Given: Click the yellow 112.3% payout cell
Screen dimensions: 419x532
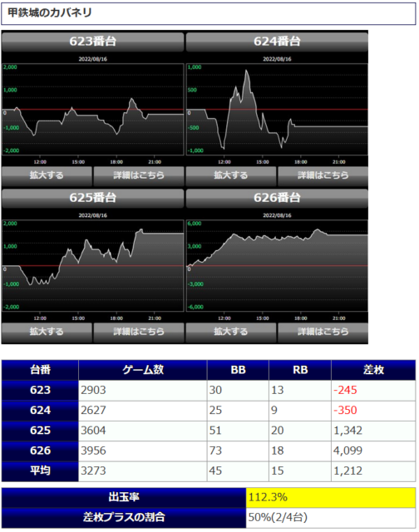Looking at the screenshot, I should (x=331, y=497).
